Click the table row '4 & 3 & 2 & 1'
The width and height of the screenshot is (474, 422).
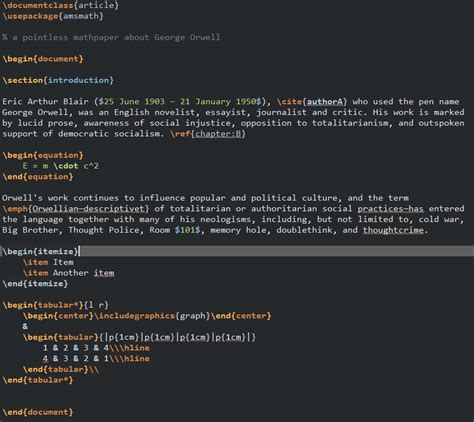point(76,358)
